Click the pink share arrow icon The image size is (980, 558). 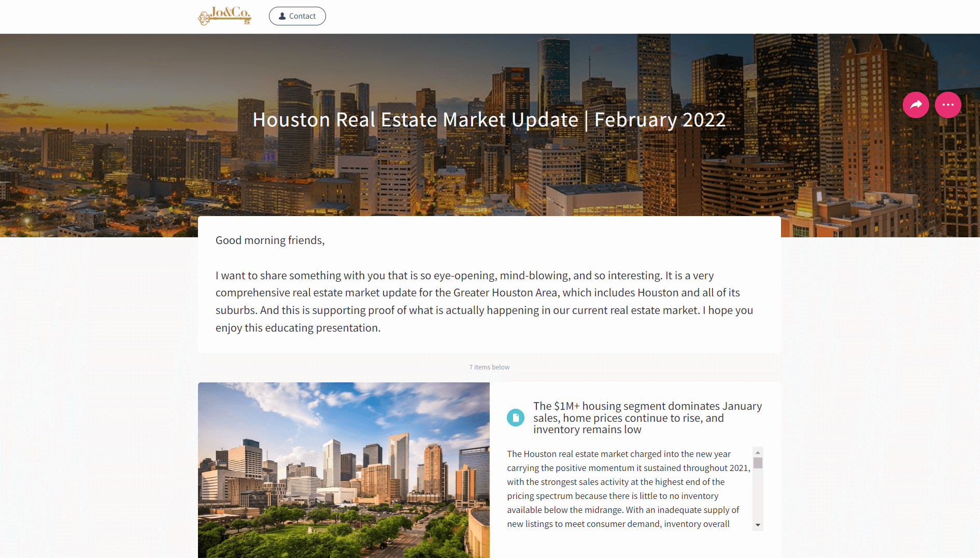(x=916, y=105)
